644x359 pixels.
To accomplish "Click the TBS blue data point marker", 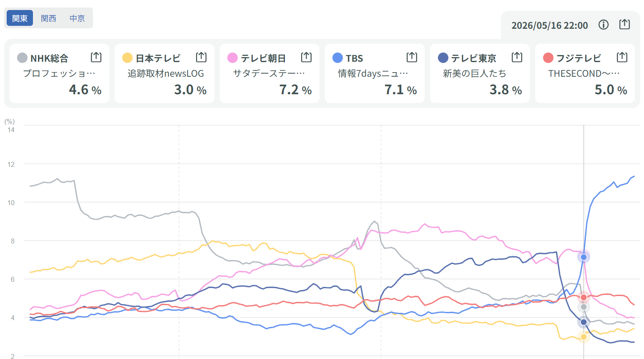I will coord(584,257).
